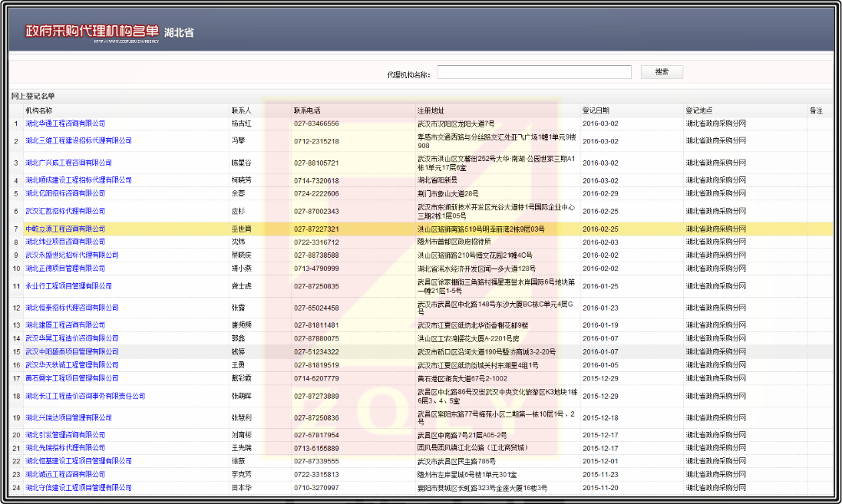The image size is (842, 504).
Task: Click the 登记日期 column header
Action: point(596,110)
